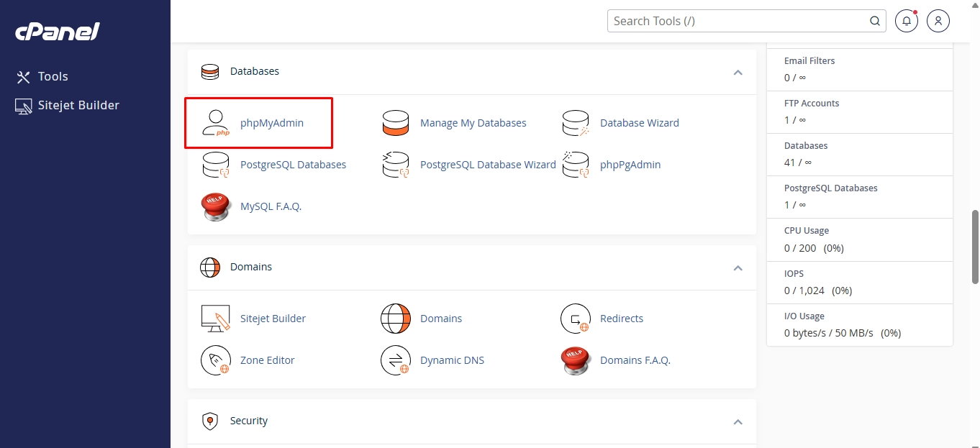
Task: Click the Dynamic DNS icon
Action: [396, 360]
